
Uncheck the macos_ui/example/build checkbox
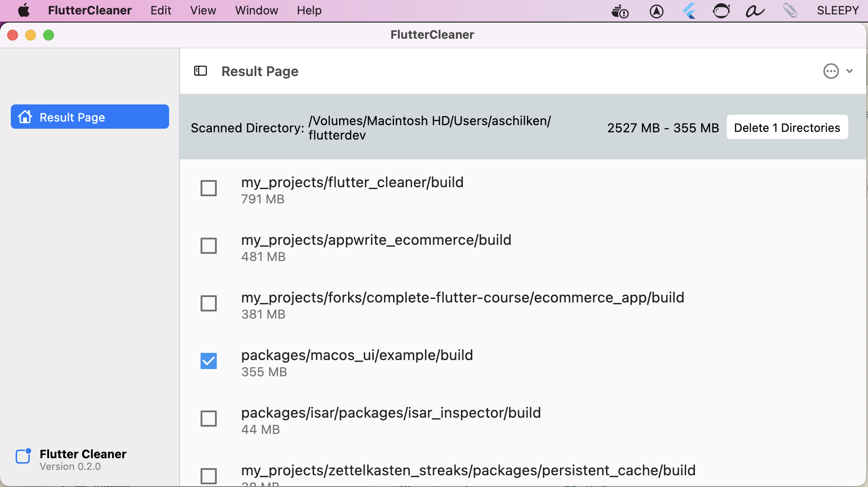209,361
